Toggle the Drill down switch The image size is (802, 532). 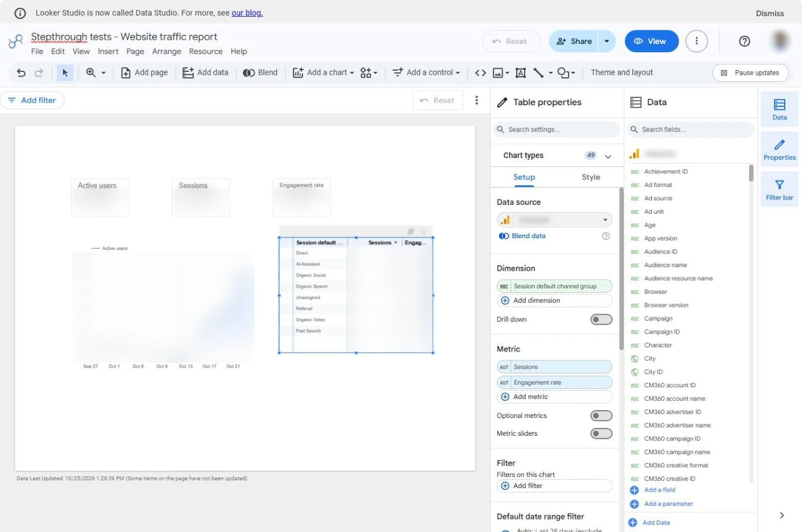pyautogui.click(x=601, y=319)
